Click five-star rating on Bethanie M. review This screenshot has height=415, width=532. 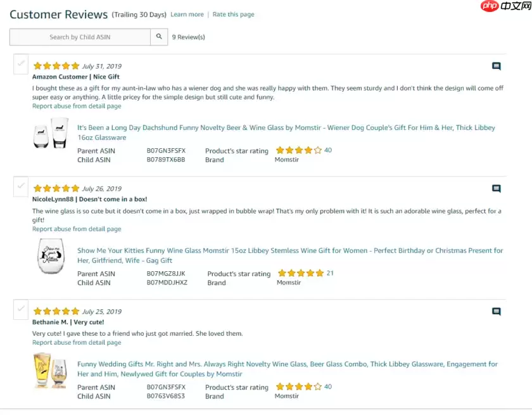(x=56, y=312)
